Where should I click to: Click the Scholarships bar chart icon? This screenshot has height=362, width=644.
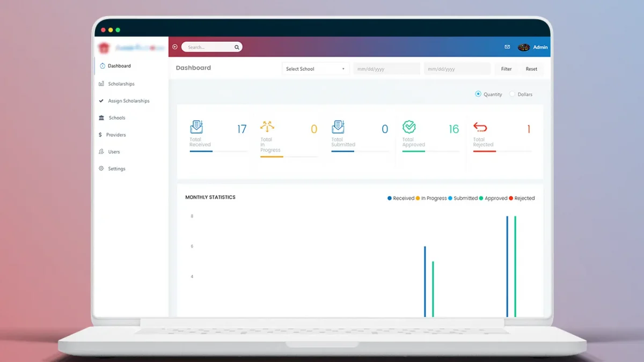click(101, 84)
